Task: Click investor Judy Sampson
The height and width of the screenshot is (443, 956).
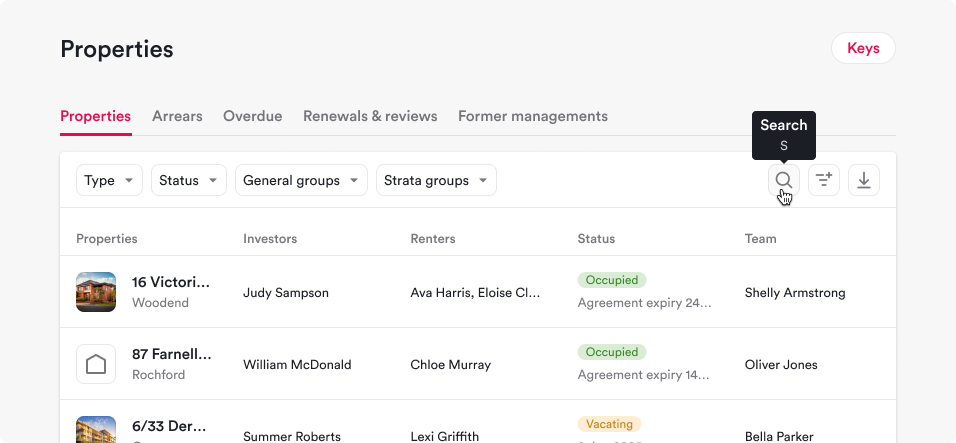Action: 286,292
